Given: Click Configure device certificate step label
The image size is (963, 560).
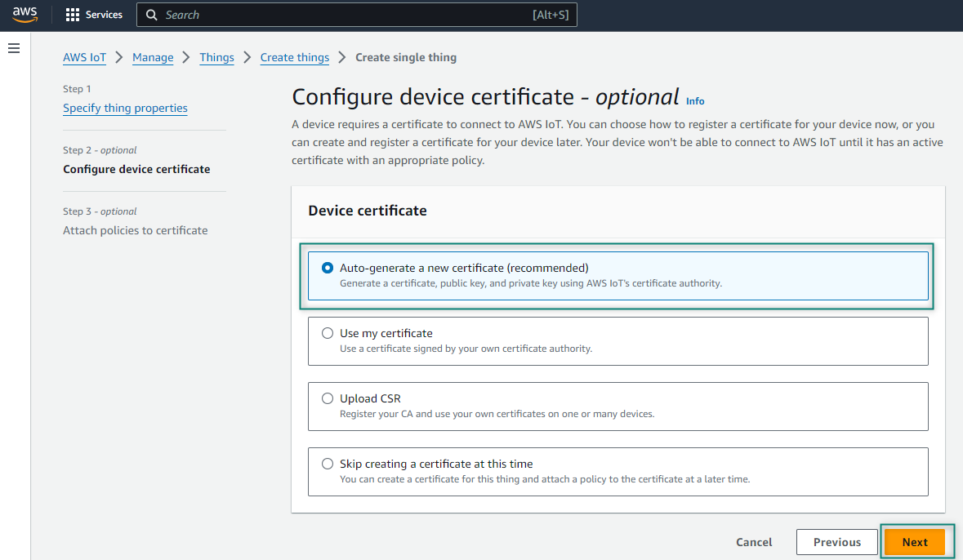Looking at the screenshot, I should point(136,169).
